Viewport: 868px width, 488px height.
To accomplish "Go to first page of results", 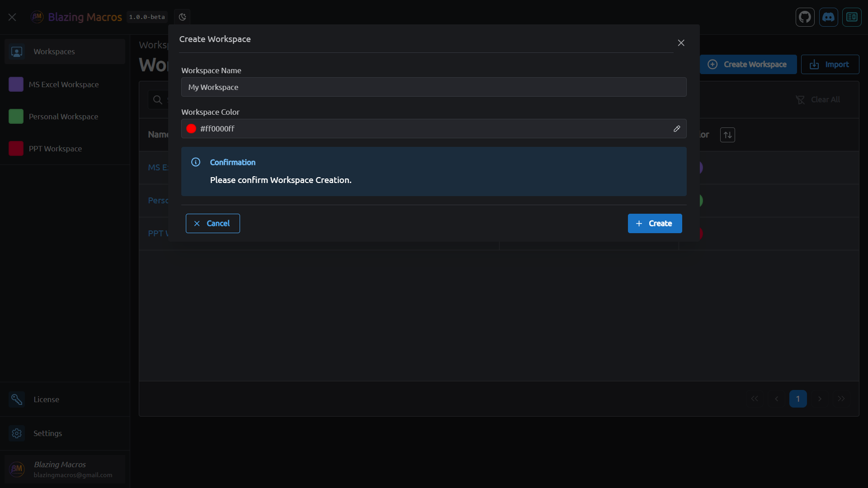I will tap(755, 399).
